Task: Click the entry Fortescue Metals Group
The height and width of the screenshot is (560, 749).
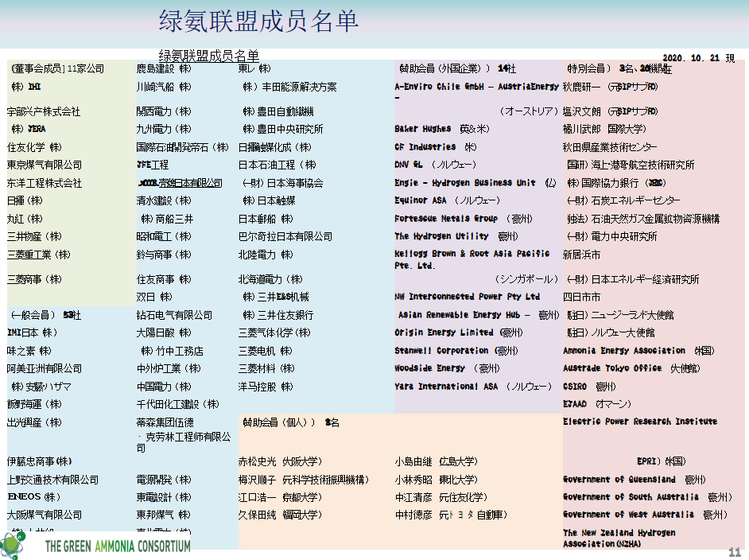Action: [446, 219]
